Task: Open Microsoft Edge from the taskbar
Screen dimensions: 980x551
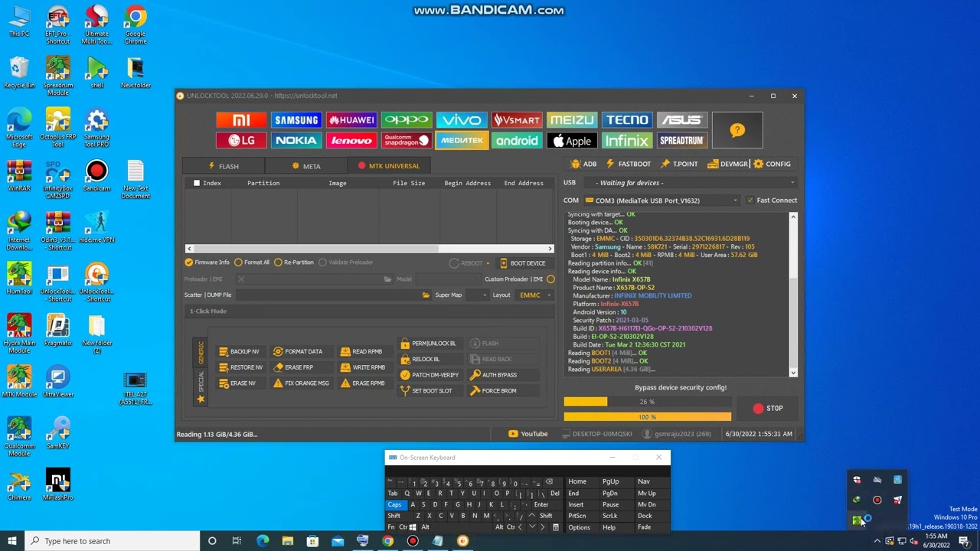Action: click(x=263, y=541)
